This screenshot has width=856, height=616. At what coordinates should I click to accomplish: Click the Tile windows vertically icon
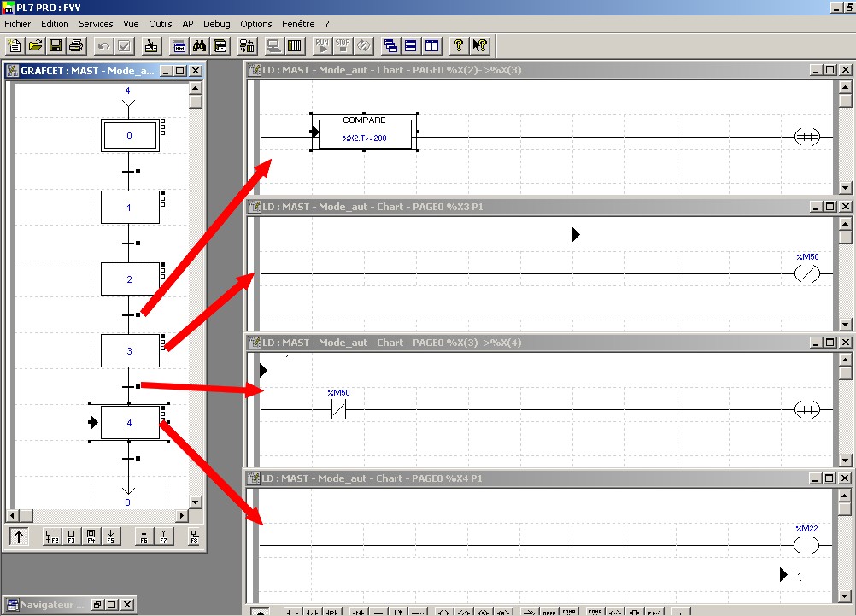tap(431, 46)
